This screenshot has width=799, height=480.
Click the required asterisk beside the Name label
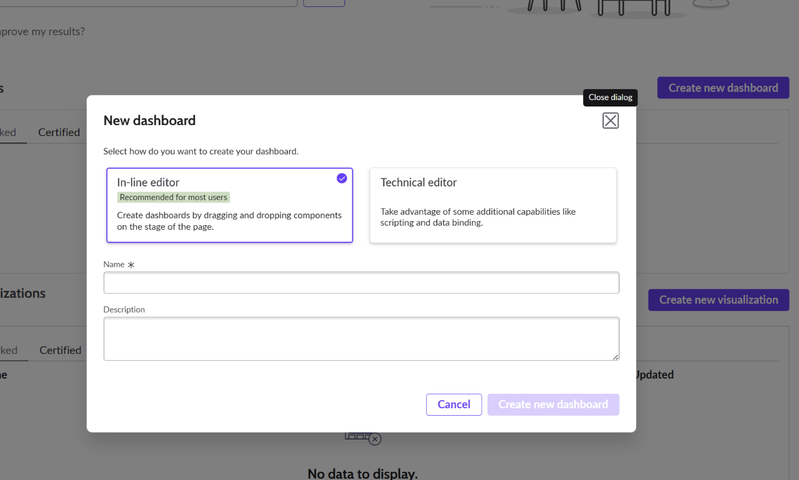point(131,265)
